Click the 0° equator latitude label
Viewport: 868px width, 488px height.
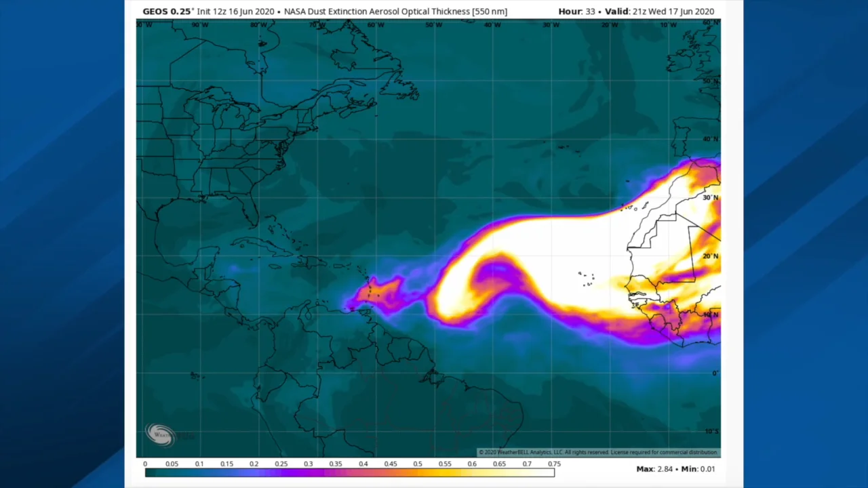(x=715, y=373)
